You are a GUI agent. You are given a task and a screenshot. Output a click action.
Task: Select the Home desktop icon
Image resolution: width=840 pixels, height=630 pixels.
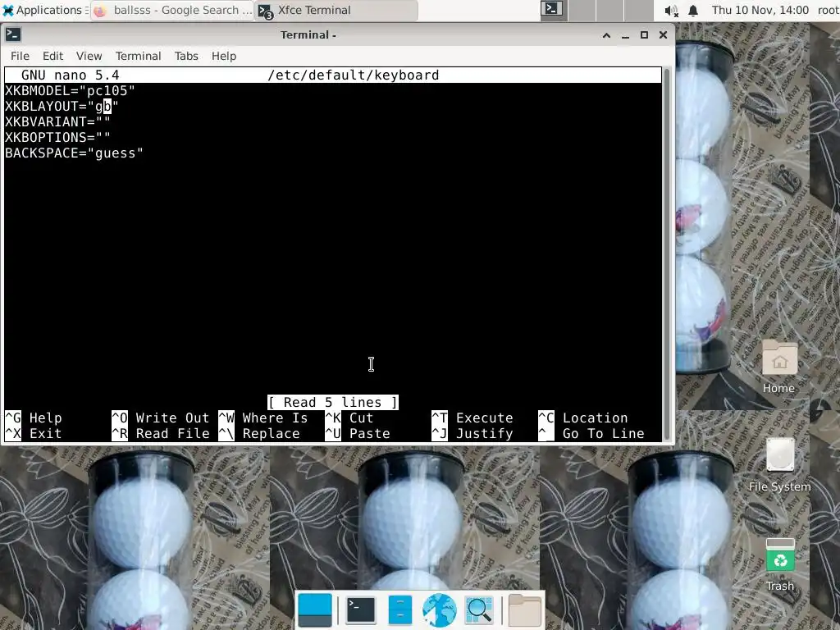tap(779, 367)
